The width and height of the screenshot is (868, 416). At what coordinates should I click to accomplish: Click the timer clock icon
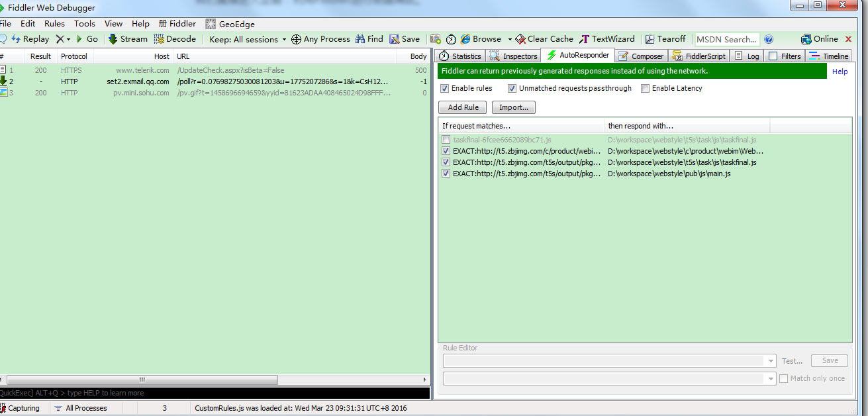451,39
